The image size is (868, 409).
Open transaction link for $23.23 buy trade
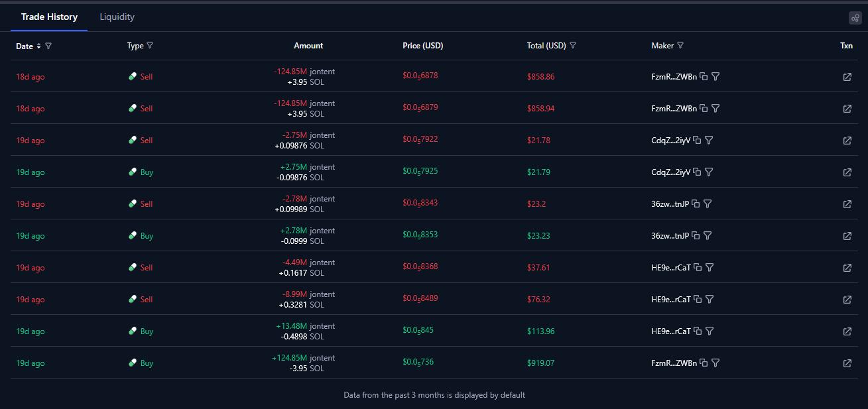[x=847, y=236]
